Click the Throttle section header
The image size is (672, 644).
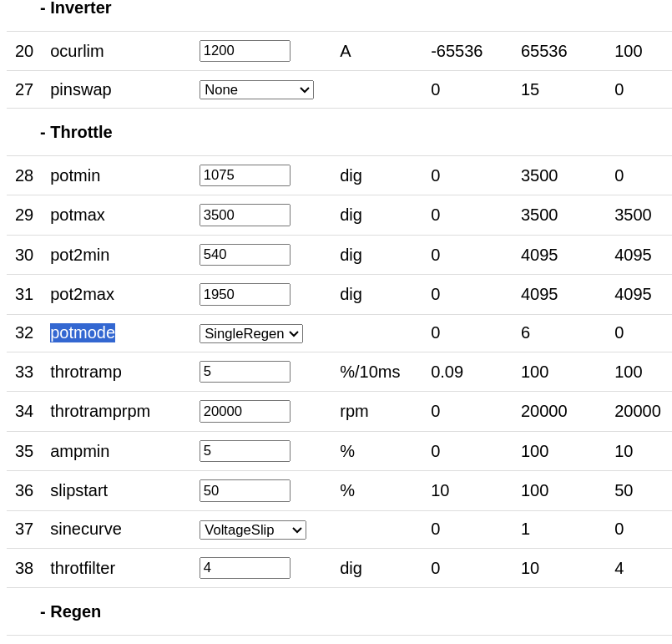coord(76,132)
